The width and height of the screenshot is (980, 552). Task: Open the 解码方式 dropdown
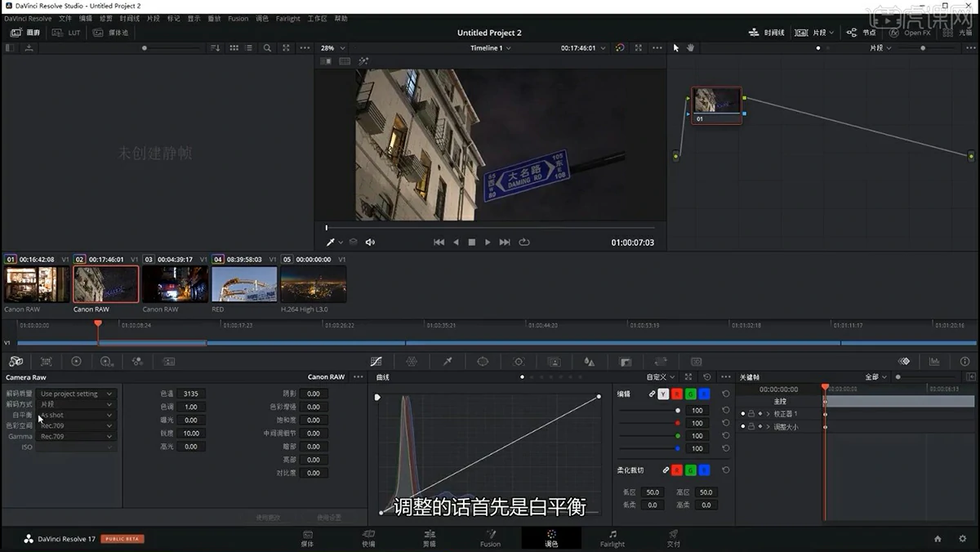coord(77,404)
